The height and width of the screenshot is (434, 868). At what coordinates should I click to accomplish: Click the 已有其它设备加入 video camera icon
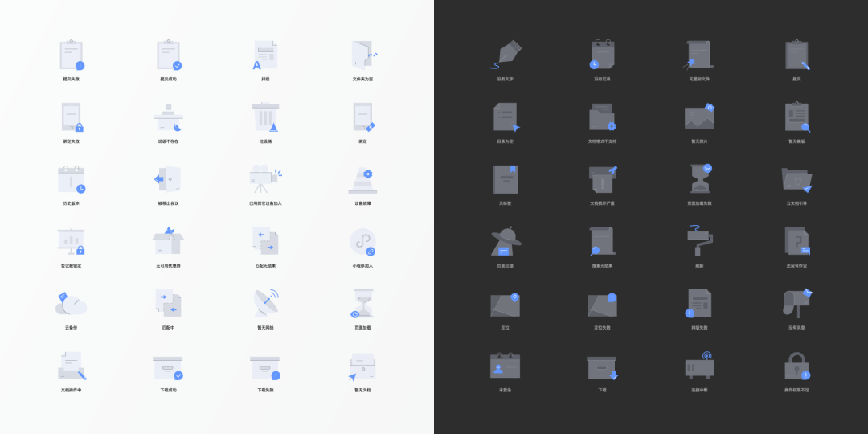click(x=266, y=179)
